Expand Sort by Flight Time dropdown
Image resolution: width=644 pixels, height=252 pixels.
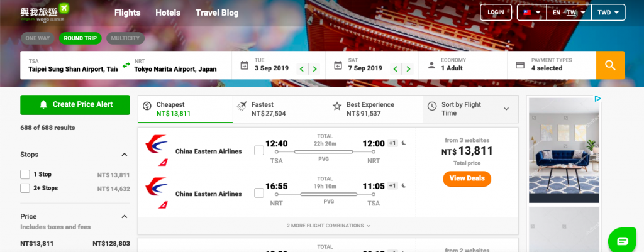[506, 109]
